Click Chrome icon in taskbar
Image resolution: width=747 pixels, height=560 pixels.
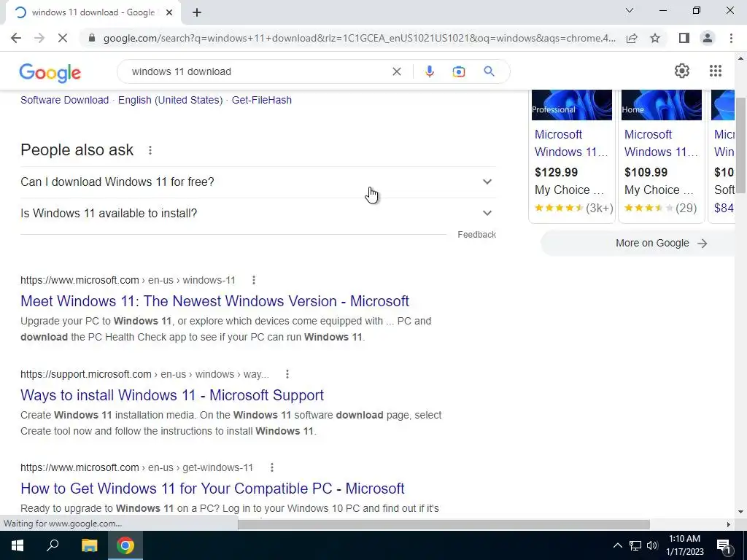click(x=125, y=545)
